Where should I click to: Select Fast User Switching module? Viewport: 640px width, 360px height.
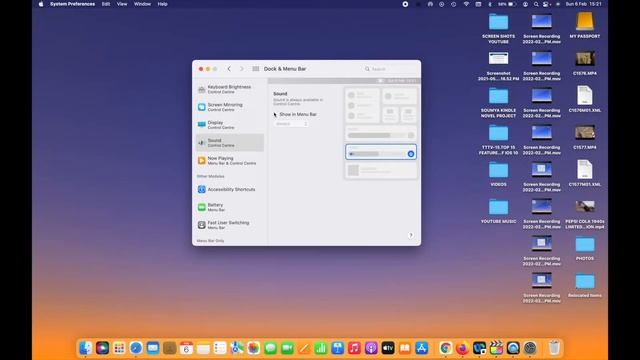pos(230,224)
